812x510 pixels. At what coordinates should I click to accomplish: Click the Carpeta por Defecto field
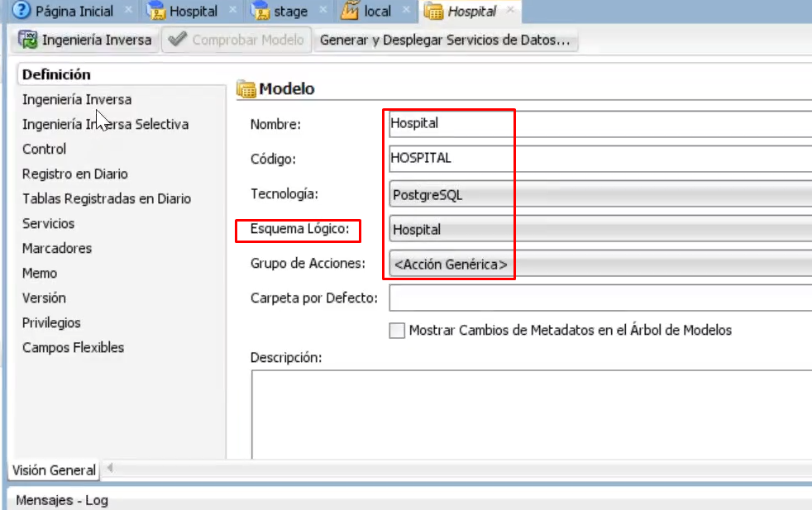[x=600, y=298]
